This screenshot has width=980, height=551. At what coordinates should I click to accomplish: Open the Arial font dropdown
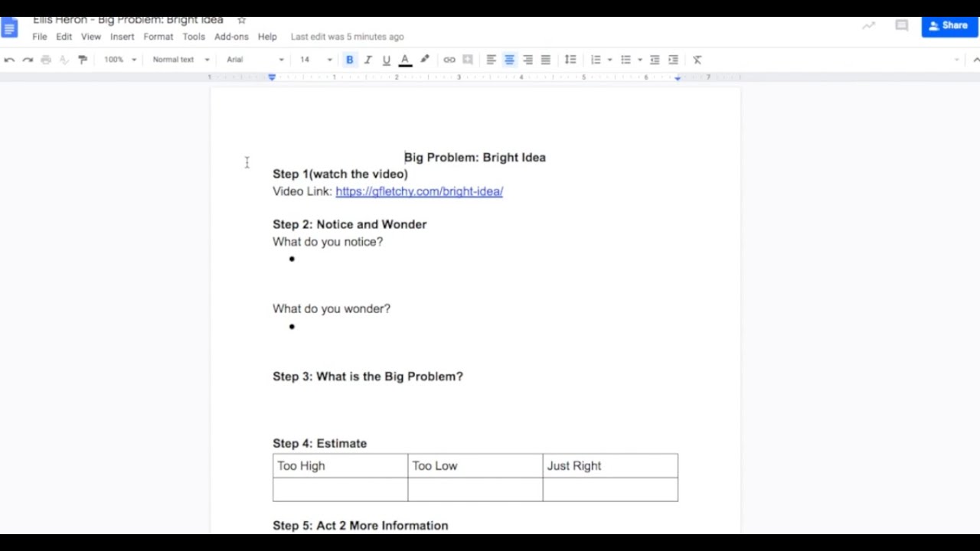[x=255, y=60]
